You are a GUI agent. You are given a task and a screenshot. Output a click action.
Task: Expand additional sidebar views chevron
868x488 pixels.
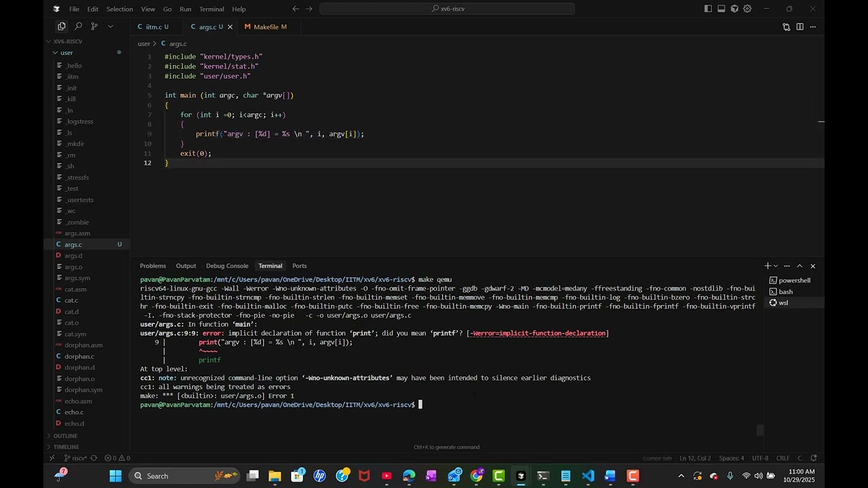pos(111,26)
